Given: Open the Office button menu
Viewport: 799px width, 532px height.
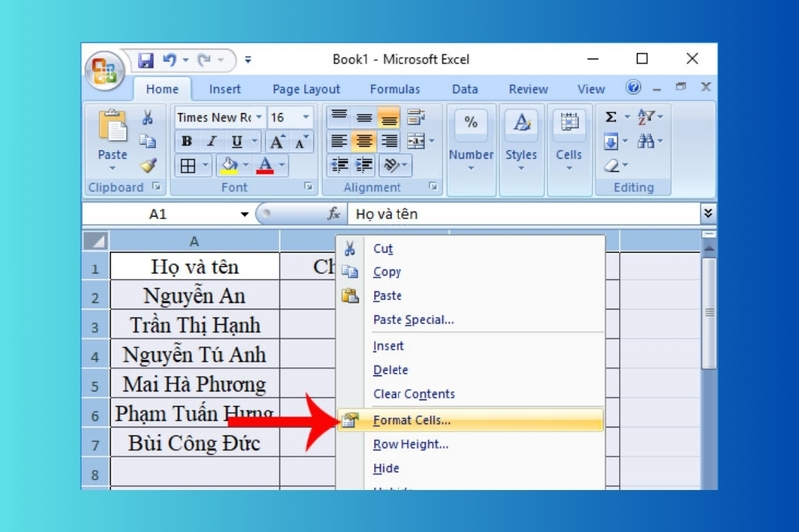Looking at the screenshot, I should click(104, 71).
